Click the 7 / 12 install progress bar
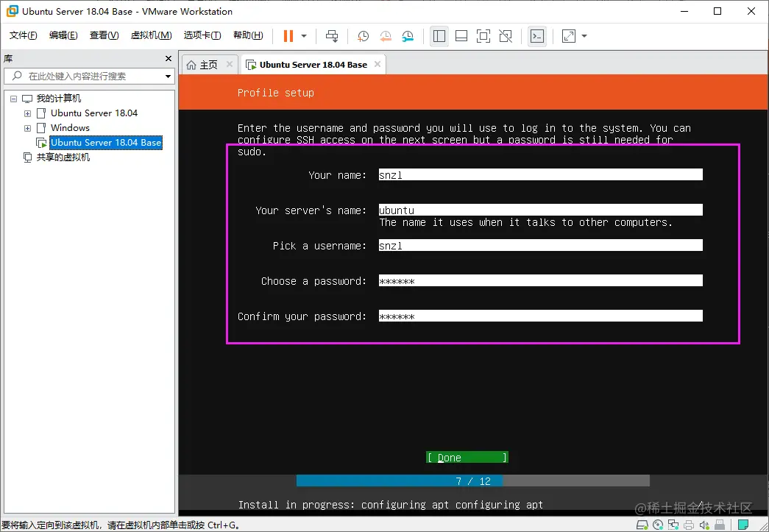Viewport: 769px width, 532px height. [472, 481]
